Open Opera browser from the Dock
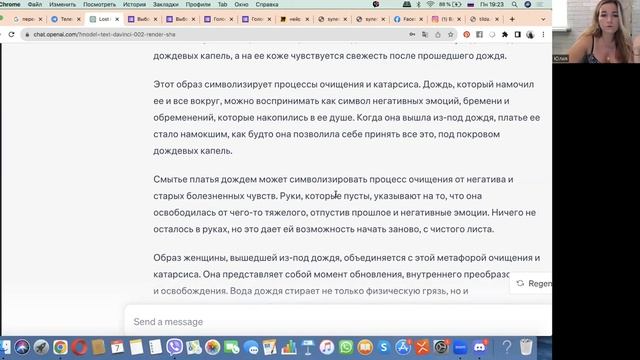Screen dimensions: 640x360 (x=79, y=347)
